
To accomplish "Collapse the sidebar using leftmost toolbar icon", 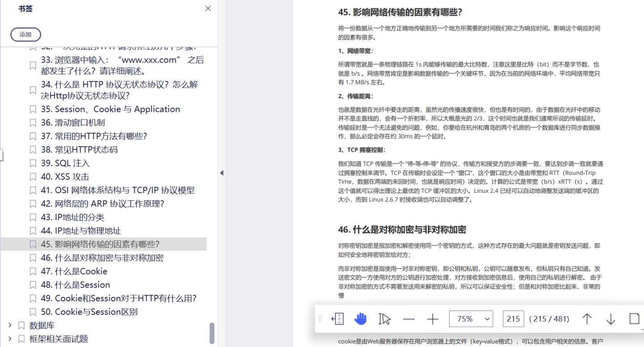I will click(338, 319).
